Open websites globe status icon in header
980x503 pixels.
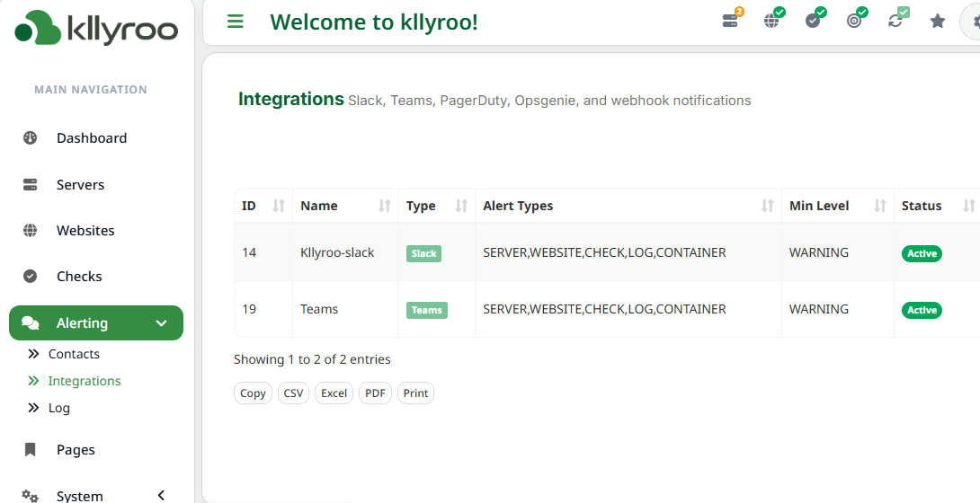(x=772, y=20)
